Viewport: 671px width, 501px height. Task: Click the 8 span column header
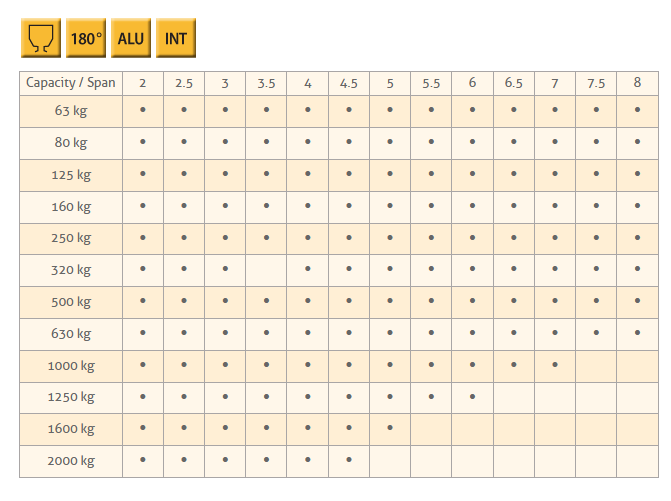pos(637,83)
